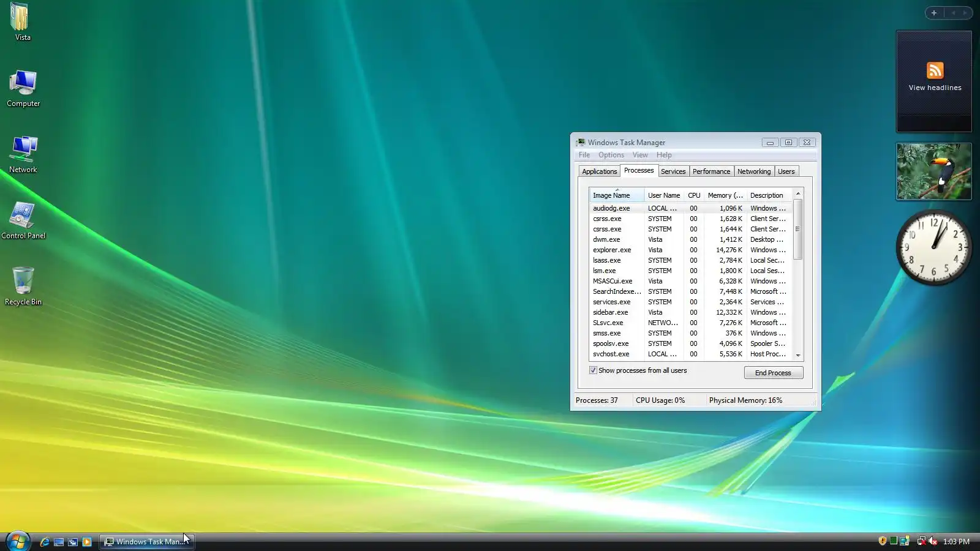The image size is (980, 551).
Task: Select the lsass.exe process row
Action: pyautogui.click(x=691, y=260)
